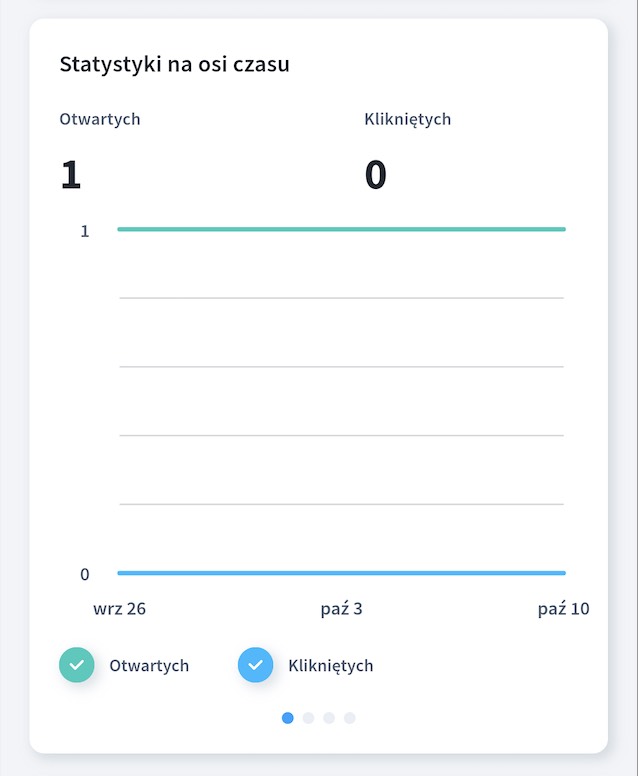
Task: Click the y-axis label 0
Action: point(85,574)
